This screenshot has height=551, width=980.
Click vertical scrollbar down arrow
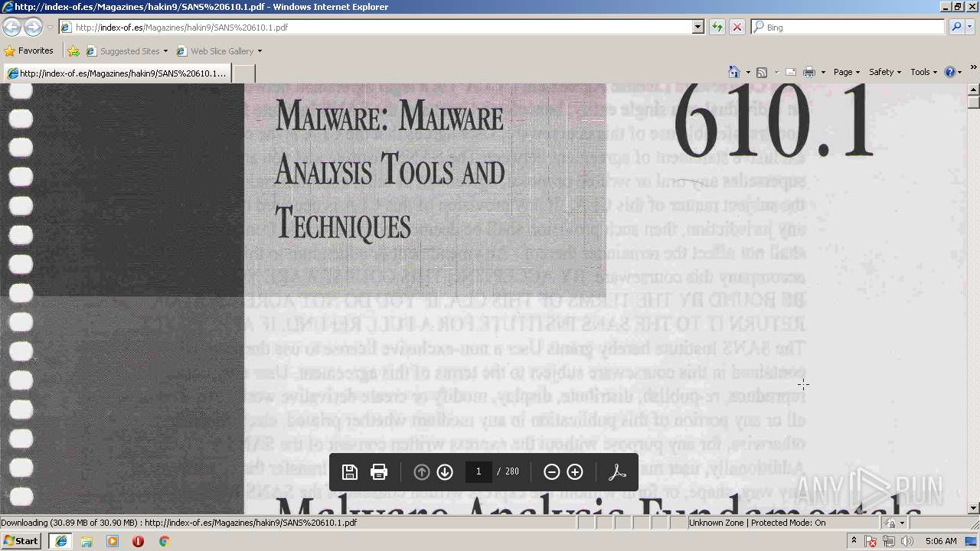[x=973, y=509]
